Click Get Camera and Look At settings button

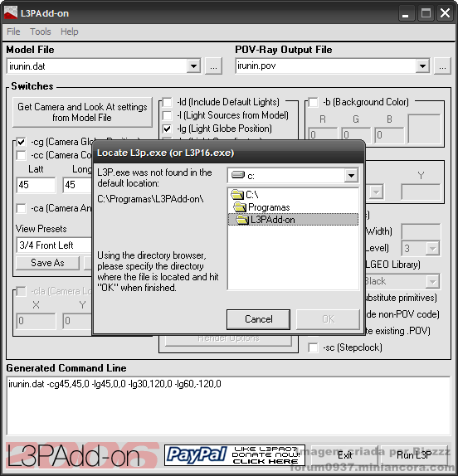[82, 112]
